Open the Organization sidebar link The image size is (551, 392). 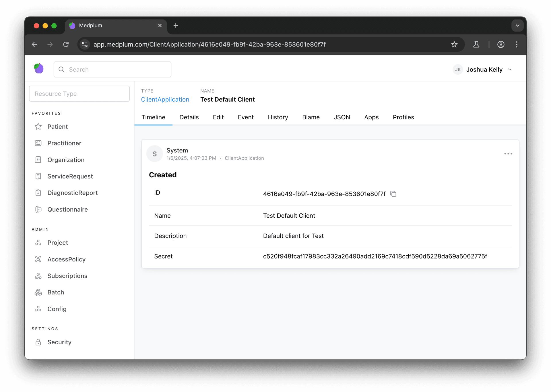(x=66, y=160)
